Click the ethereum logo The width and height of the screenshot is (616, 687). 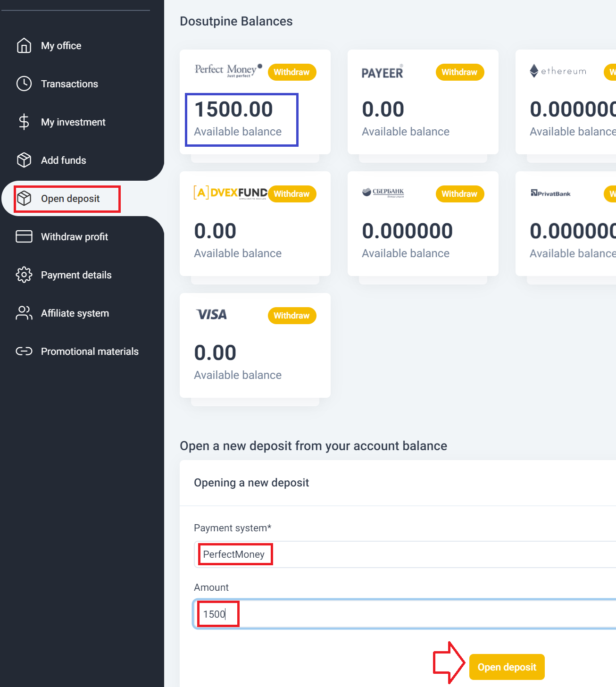tap(558, 71)
